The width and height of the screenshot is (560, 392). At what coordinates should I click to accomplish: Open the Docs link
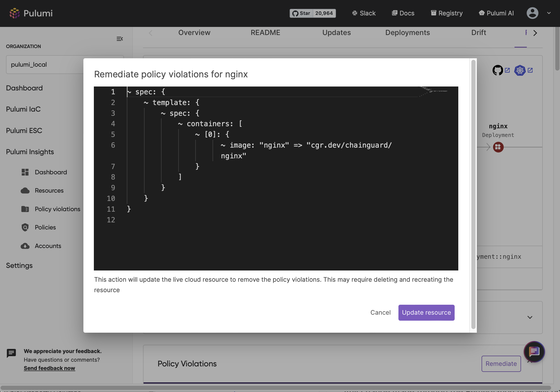click(403, 13)
